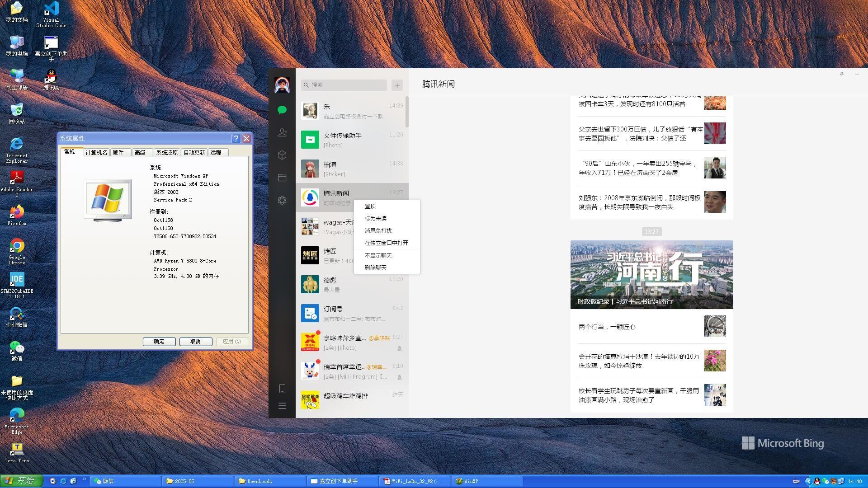Click 取消 in 系统属性 dialog
The height and width of the screenshot is (488, 868).
click(x=196, y=342)
